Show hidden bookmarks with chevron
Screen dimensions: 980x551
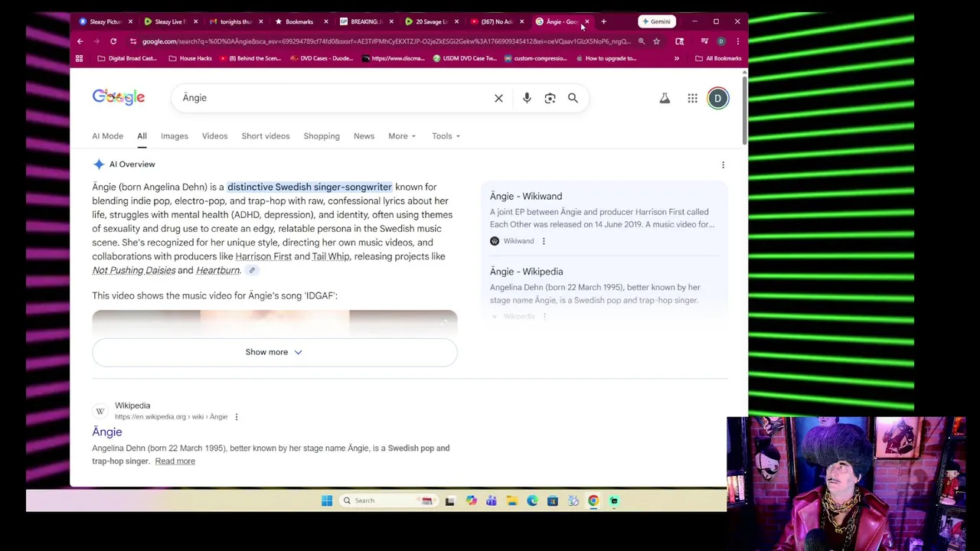point(676,58)
